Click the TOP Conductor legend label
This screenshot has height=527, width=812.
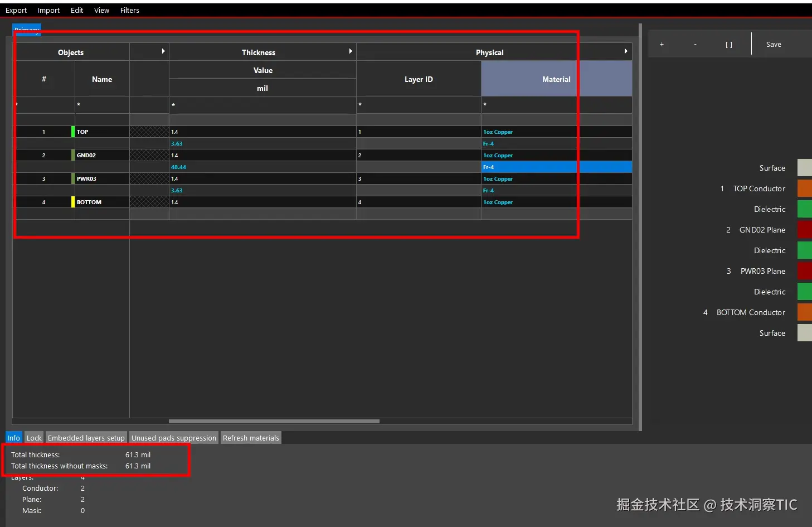(x=759, y=188)
